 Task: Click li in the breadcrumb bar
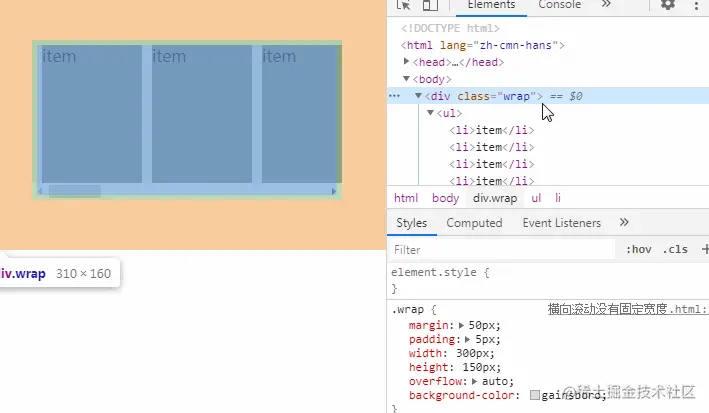point(558,198)
